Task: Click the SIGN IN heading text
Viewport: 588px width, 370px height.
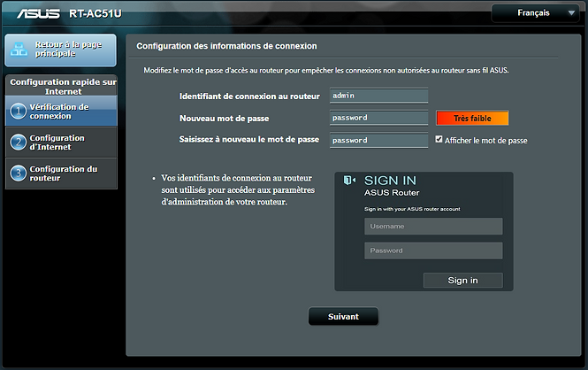Action: pyautogui.click(x=390, y=181)
